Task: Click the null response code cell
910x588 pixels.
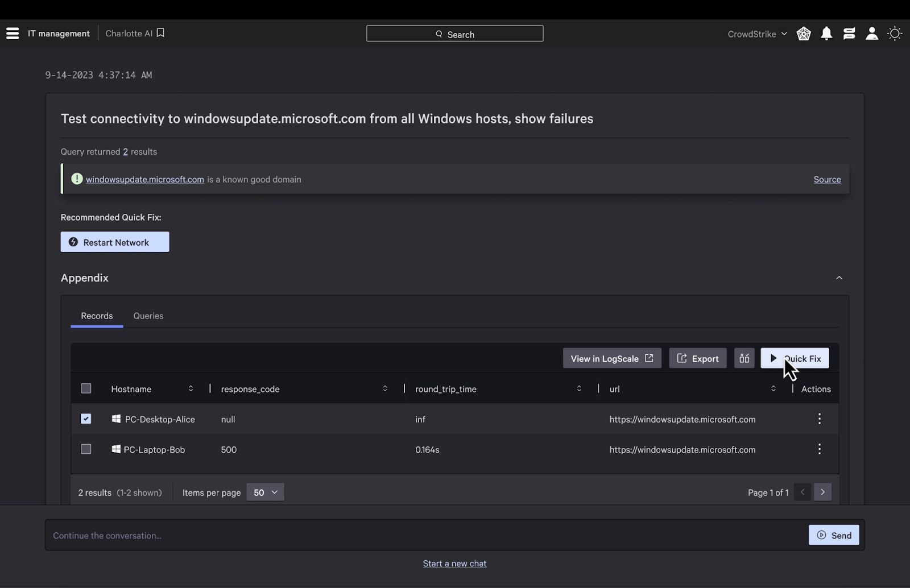Action: 227,419
